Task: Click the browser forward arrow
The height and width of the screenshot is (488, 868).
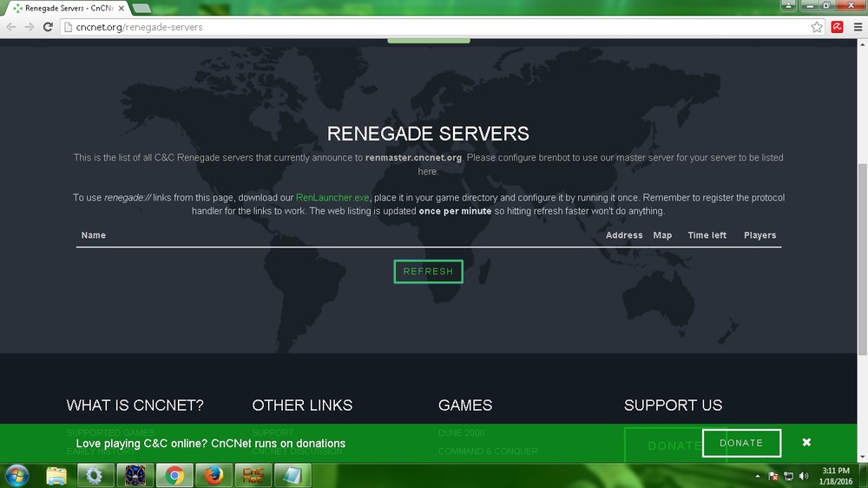Action: coord(30,27)
